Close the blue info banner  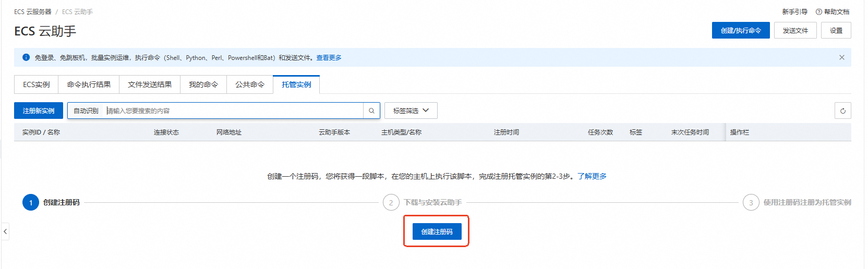841,57
